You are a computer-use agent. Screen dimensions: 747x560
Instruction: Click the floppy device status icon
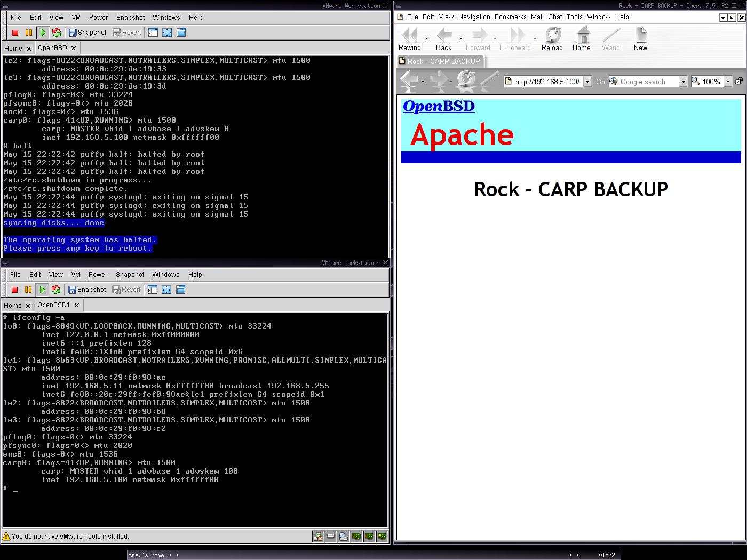[318, 537]
